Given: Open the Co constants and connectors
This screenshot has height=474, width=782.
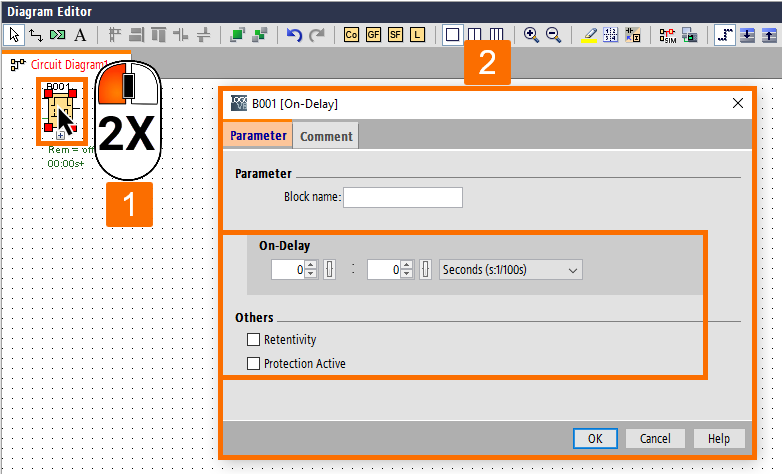Looking at the screenshot, I should pyautogui.click(x=351, y=35).
